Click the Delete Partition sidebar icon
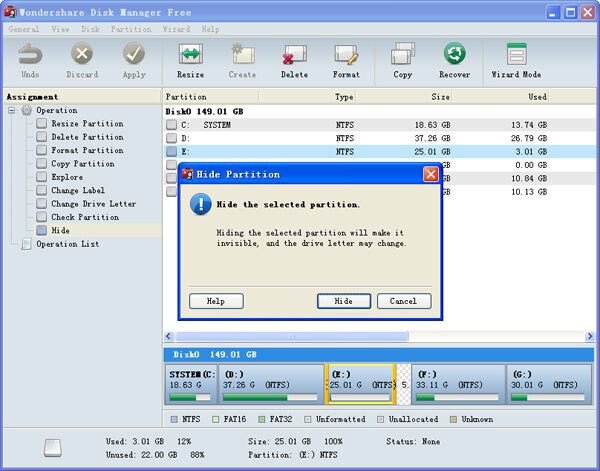Image resolution: width=600 pixels, height=471 pixels. [41, 137]
